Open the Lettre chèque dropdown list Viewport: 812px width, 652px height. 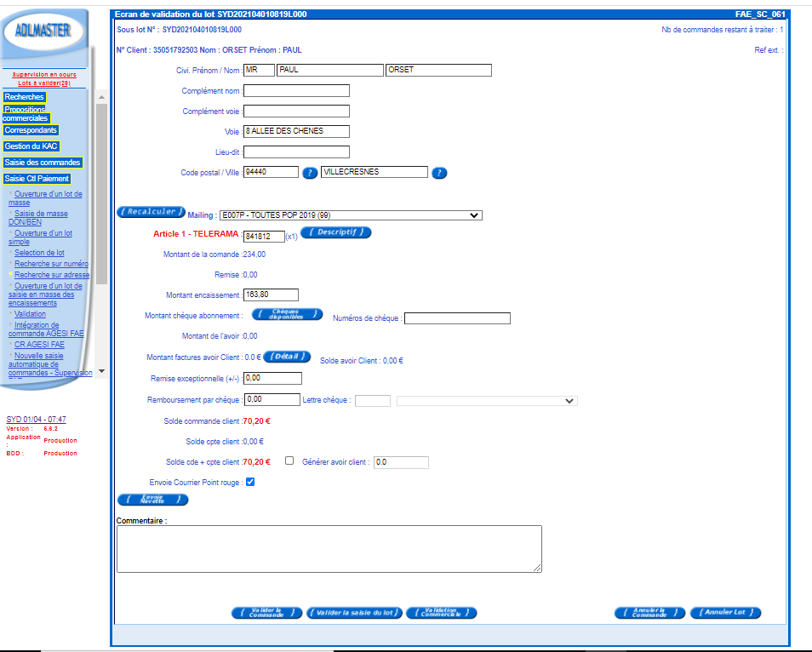[487, 401]
